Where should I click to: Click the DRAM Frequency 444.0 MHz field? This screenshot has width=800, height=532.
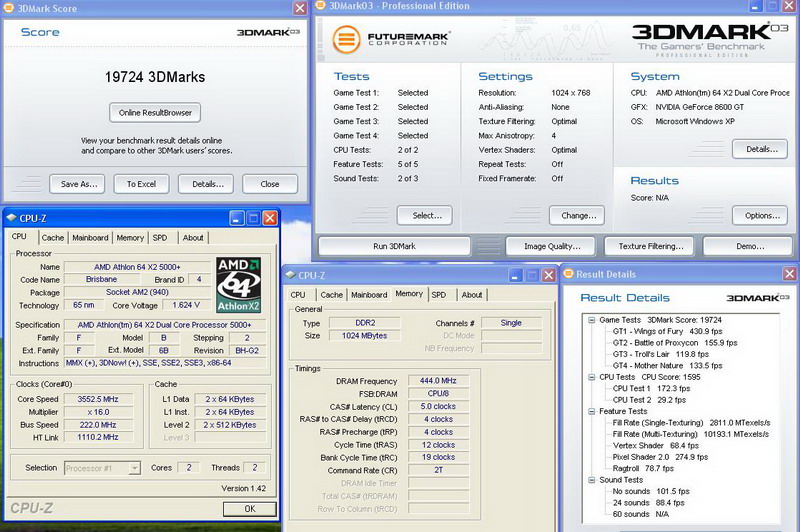[x=438, y=381]
